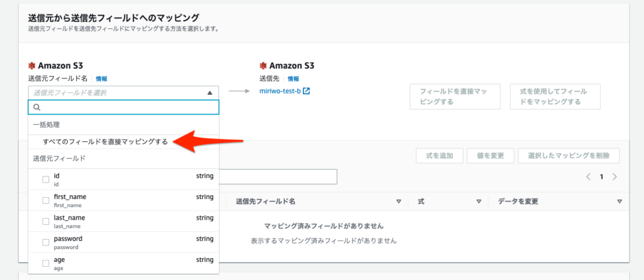Click the マッピング済みフィールドがありません message
Image resolution: width=644 pixels, height=280 pixels.
coord(324,226)
